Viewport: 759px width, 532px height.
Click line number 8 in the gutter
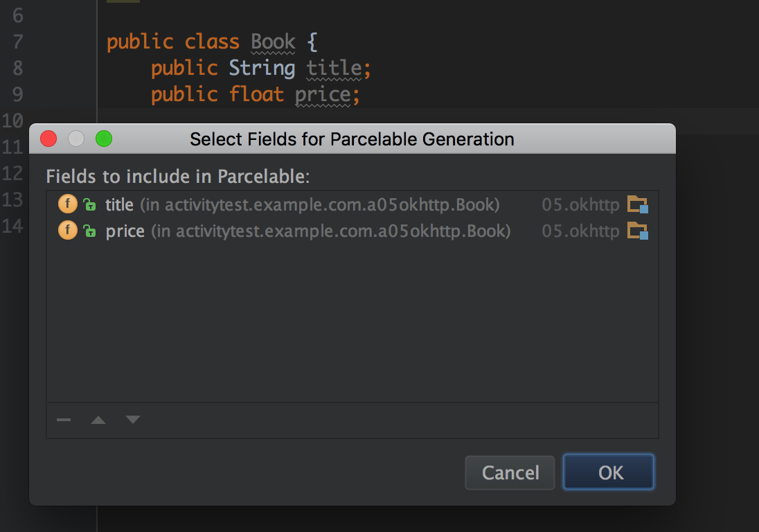click(17, 68)
